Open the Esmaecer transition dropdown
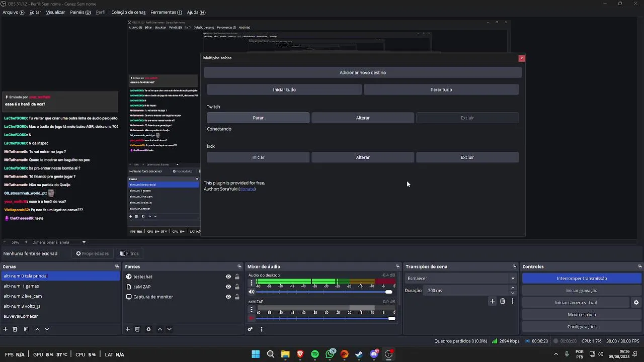This screenshot has width=644, height=362. pyautogui.click(x=460, y=279)
